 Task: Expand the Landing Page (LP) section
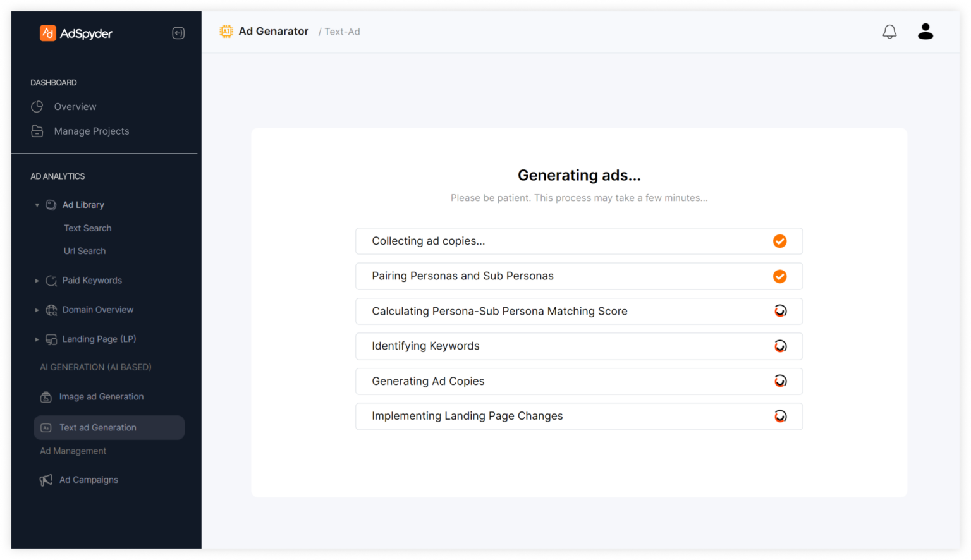click(37, 339)
